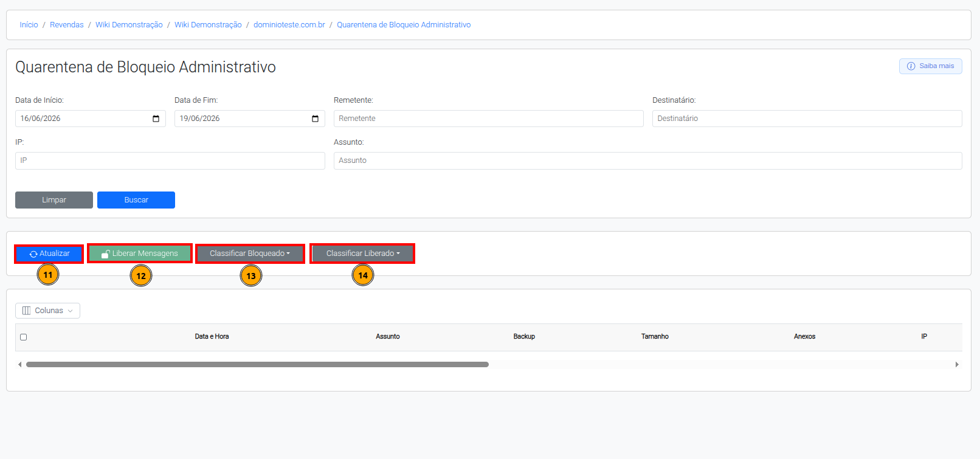Open second Wiki Demonstração breadcrumb
Screen dimensions: 980x459
208,25
